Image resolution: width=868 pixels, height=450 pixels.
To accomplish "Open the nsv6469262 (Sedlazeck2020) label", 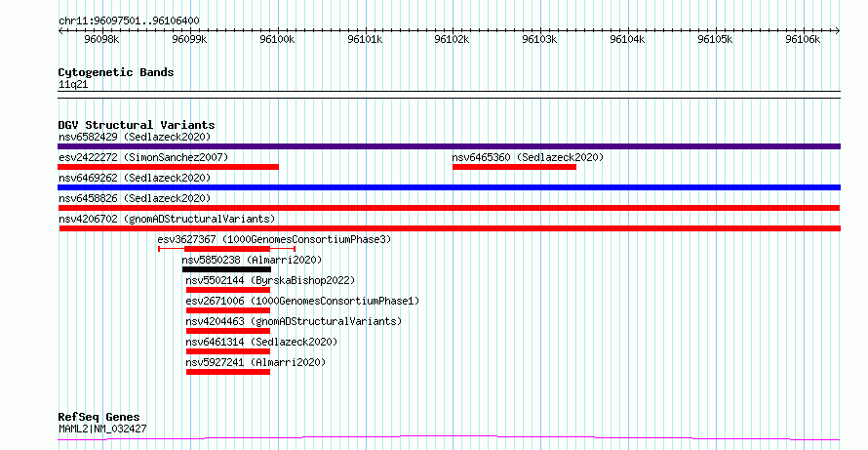I will pyautogui.click(x=135, y=178).
